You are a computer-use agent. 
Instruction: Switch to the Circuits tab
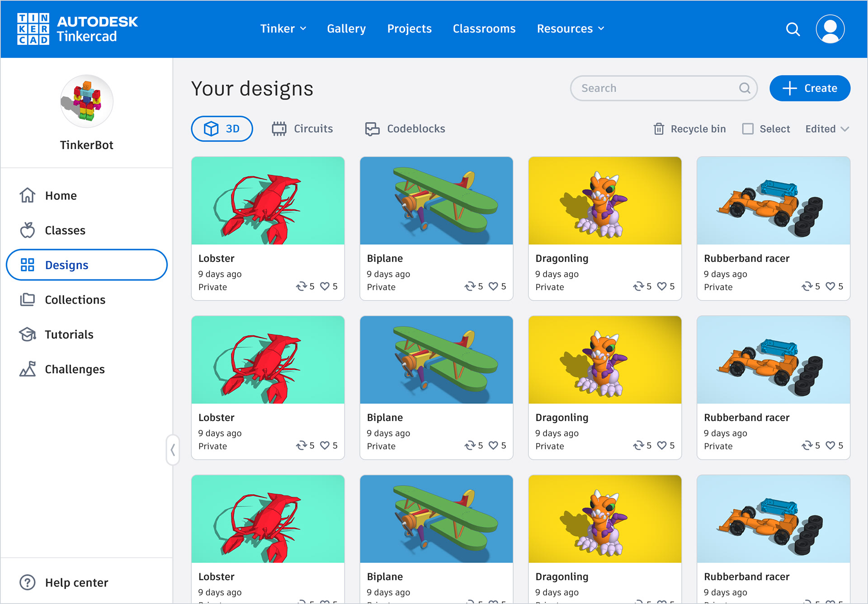[x=302, y=129]
